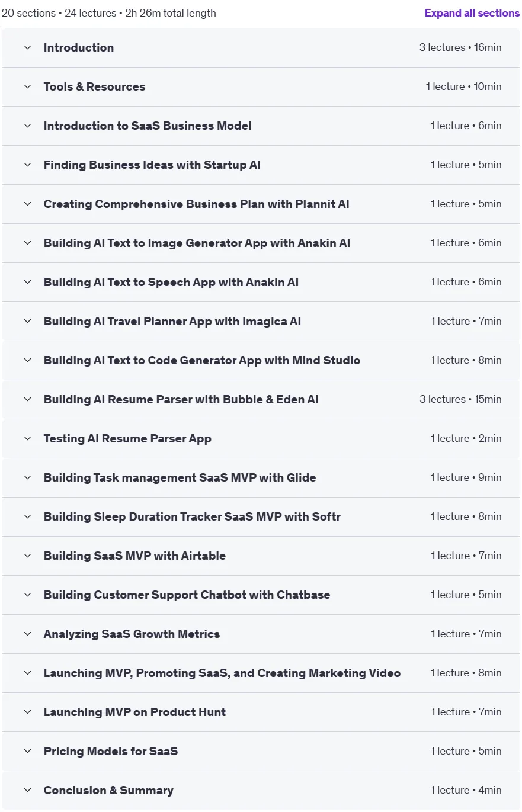Expand chevron for Testing AI Resume Parser App
Viewport: 522px width, 812px height.
pos(27,438)
